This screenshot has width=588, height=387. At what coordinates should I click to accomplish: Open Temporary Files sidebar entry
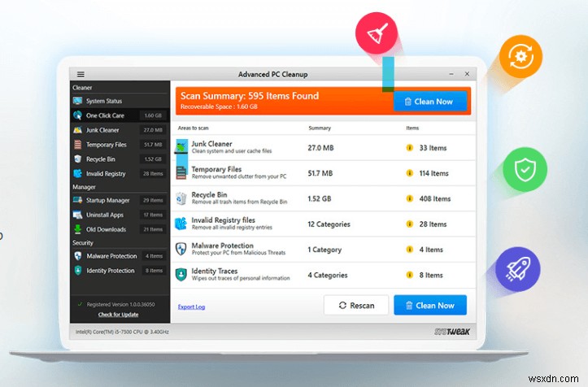click(120, 145)
